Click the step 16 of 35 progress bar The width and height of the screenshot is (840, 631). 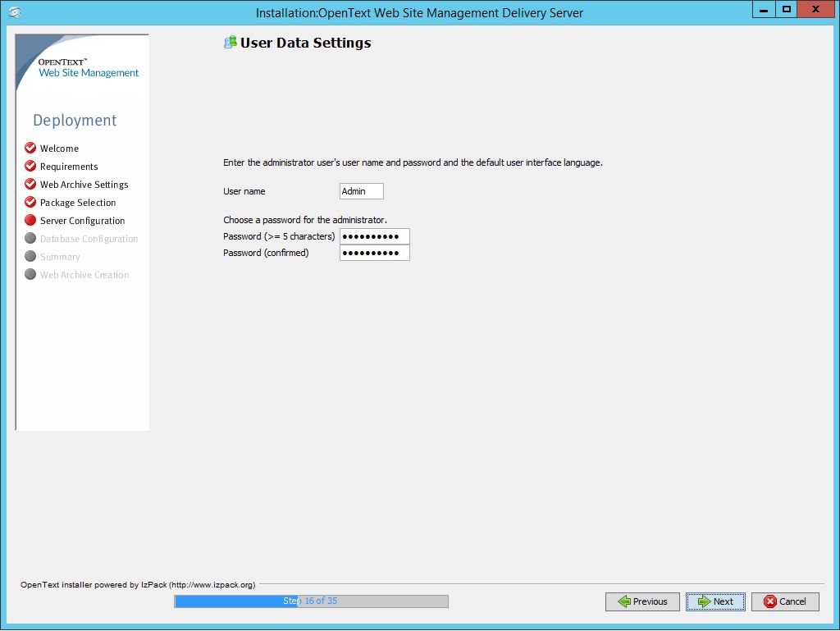(311, 601)
